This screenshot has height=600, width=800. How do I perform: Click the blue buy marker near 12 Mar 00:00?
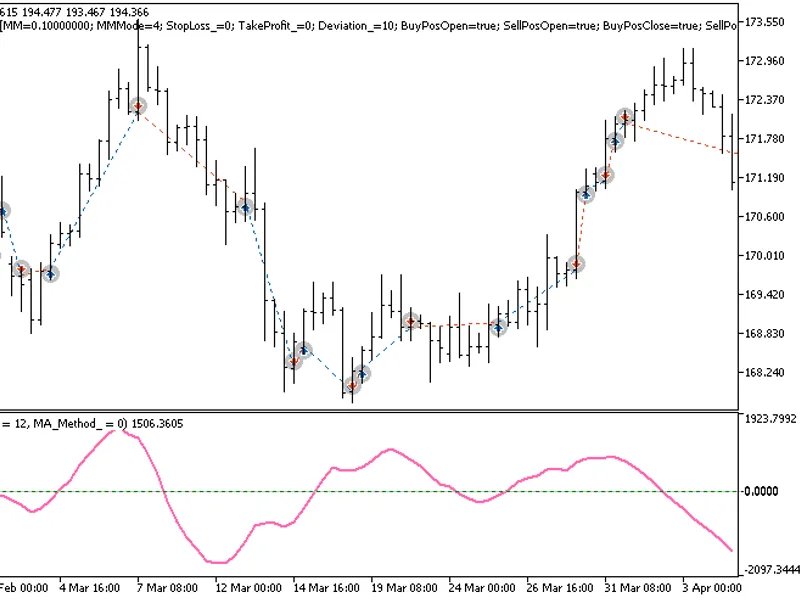245,207
